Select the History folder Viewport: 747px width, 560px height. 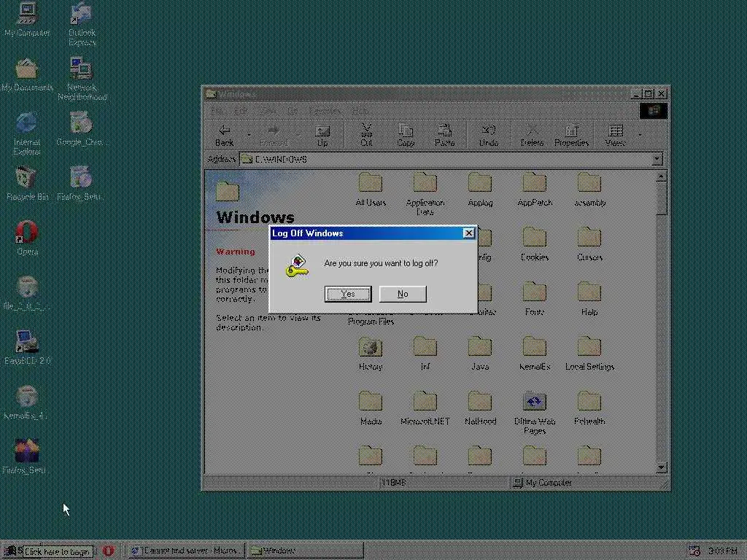tap(371, 354)
